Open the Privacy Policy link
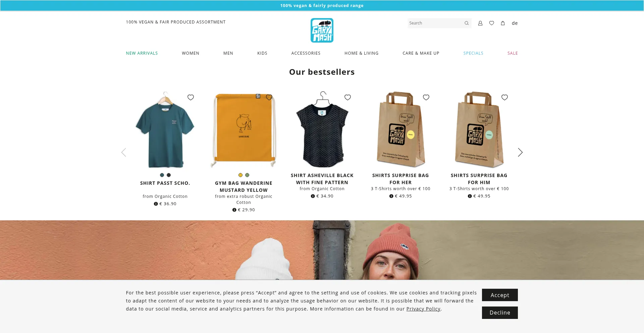644x333 pixels. point(423,309)
